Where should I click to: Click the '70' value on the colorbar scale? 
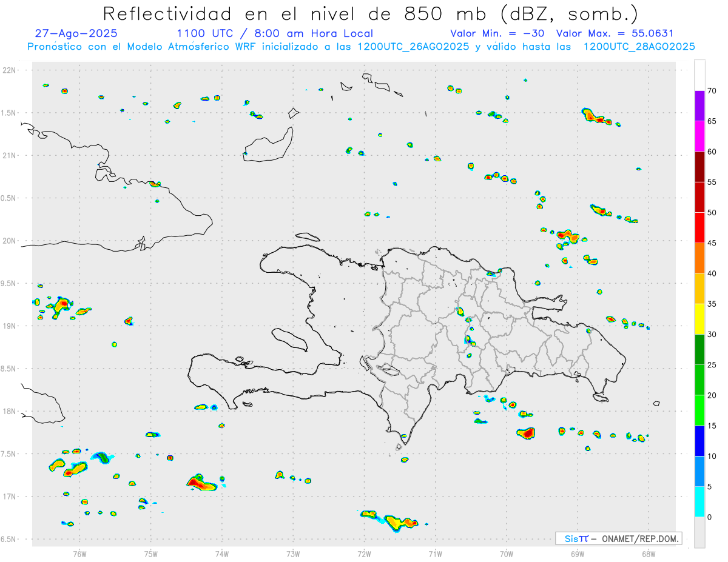[x=712, y=91]
